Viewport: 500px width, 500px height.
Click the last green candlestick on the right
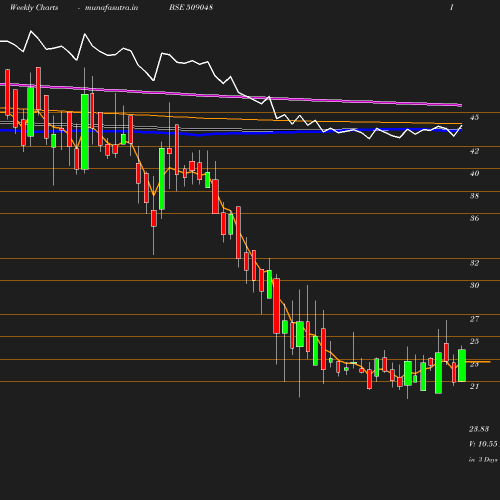pyautogui.click(x=462, y=365)
